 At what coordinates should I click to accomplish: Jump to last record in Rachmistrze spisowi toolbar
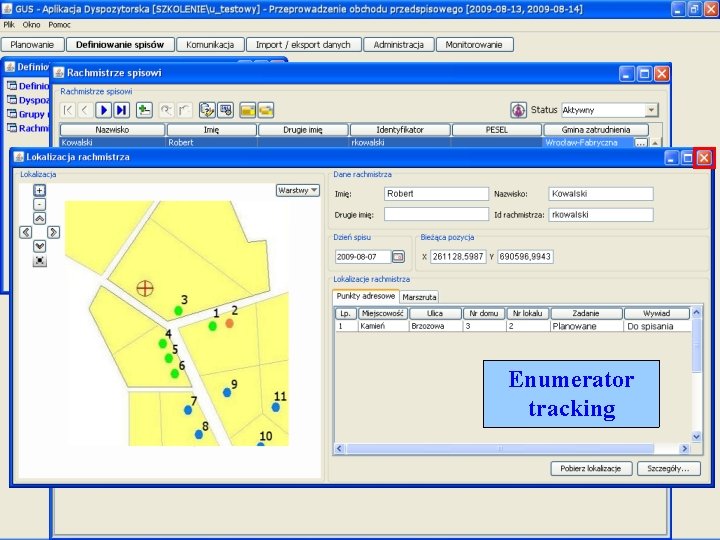click(x=121, y=110)
